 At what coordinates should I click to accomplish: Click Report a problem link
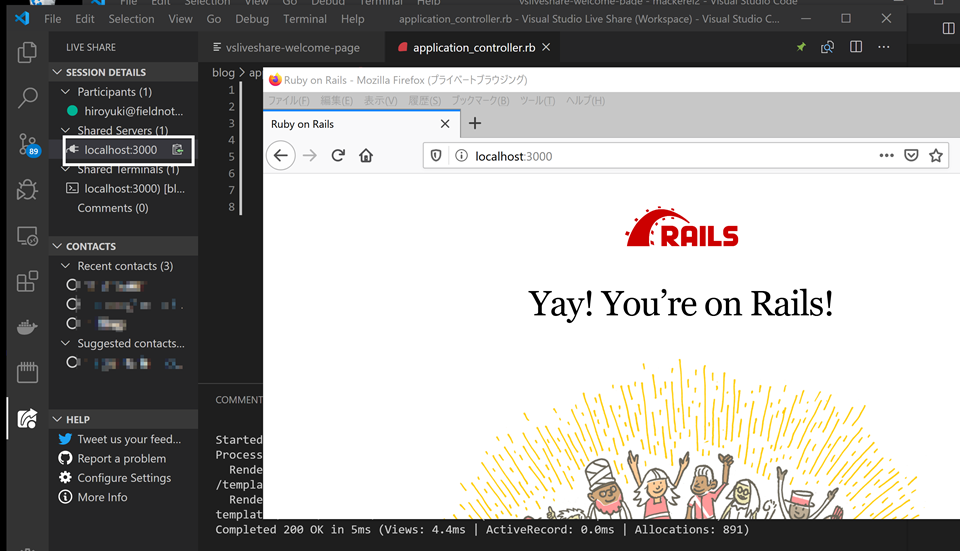121,459
